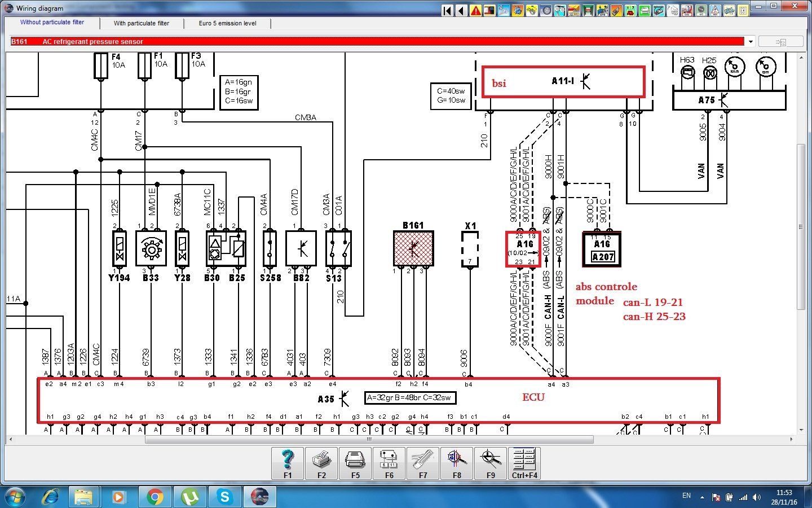812x508 pixels.
Task: Open the Ctrl+F4 table list button
Action: 524,463
